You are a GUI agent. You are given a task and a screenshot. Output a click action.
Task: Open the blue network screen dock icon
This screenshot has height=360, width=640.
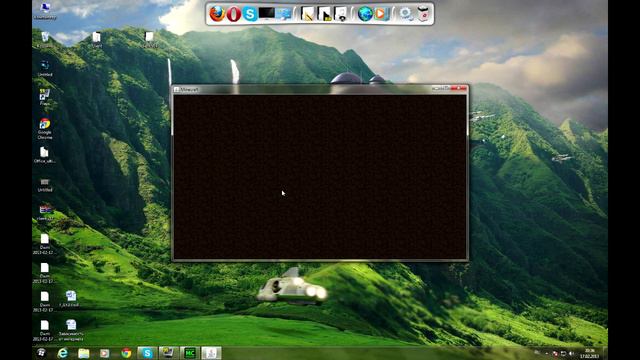(x=284, y=14)
